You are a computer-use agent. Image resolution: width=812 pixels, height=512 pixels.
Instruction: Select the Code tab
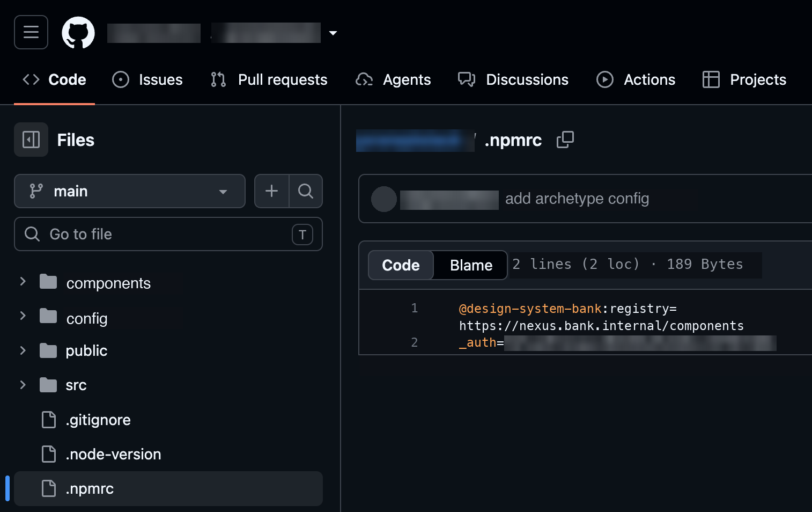click(x=54, y=79)
